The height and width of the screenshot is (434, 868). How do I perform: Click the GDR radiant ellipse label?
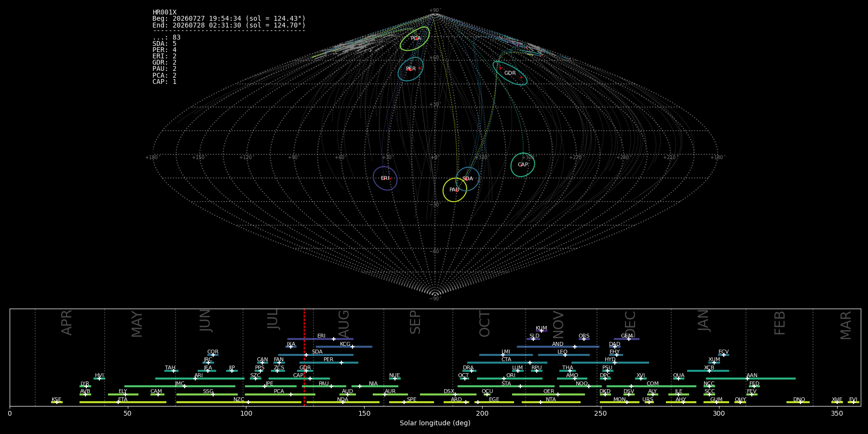pyautogui.click(x=510, y=73)
